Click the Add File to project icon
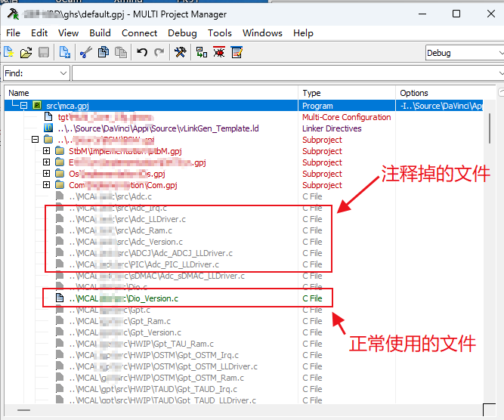 pyautogui.click(x=65, y=52)
